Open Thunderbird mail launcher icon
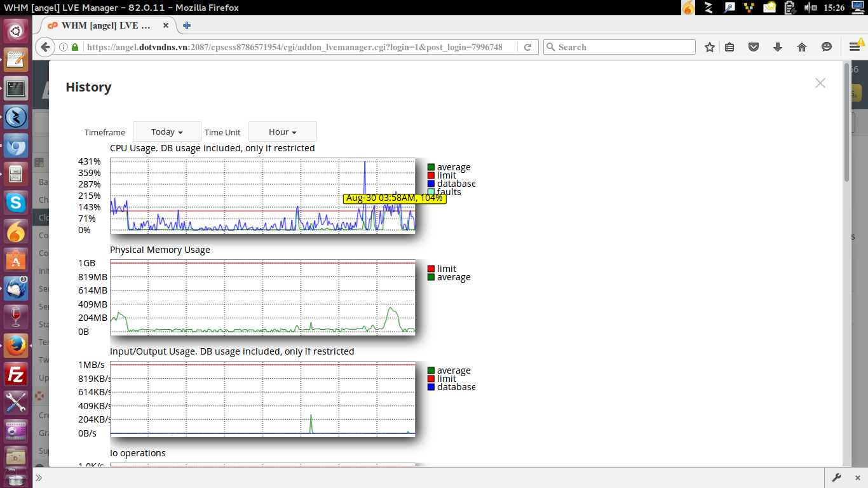Viewport: 868px width, 488px height. [x=16, y=288]
